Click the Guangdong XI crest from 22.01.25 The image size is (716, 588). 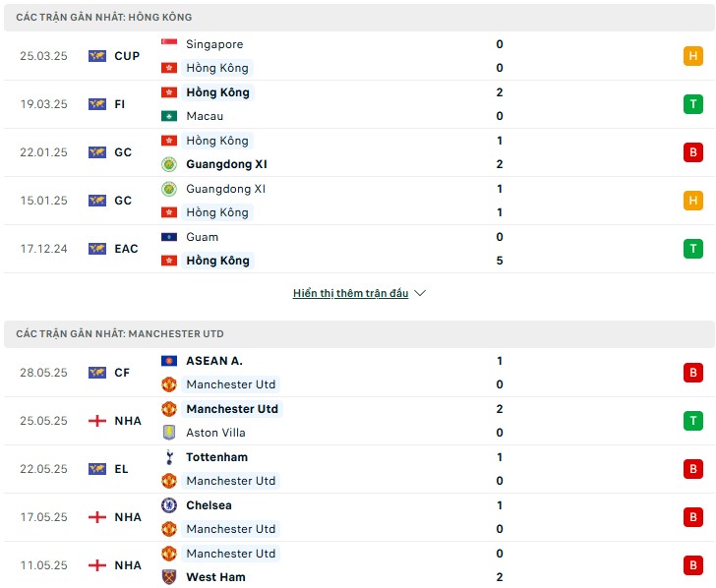169,164
